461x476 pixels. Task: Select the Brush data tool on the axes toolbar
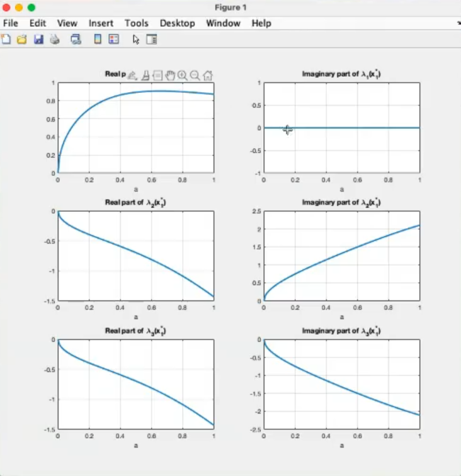pyautogui.click(x=145, y=76)
